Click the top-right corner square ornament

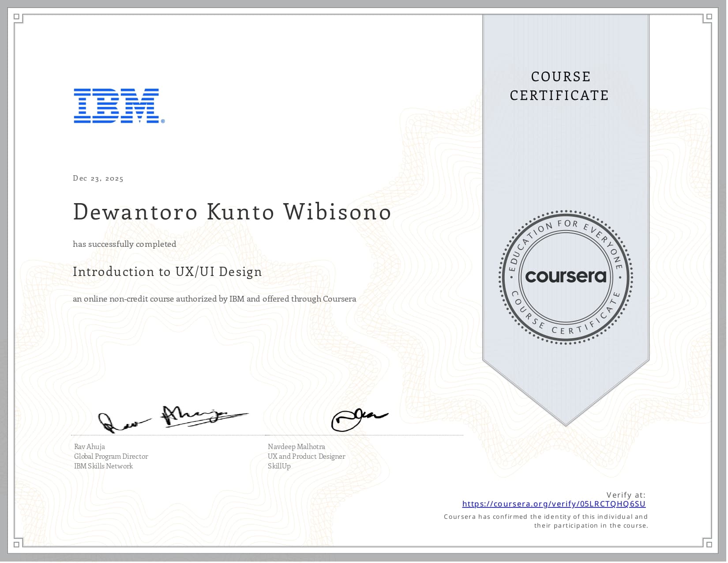(x=709, y=17)
